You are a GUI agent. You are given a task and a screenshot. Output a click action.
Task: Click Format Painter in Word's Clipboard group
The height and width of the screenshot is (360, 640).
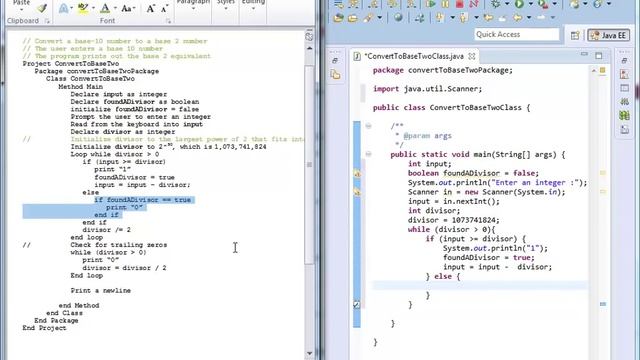coord(42,8)
